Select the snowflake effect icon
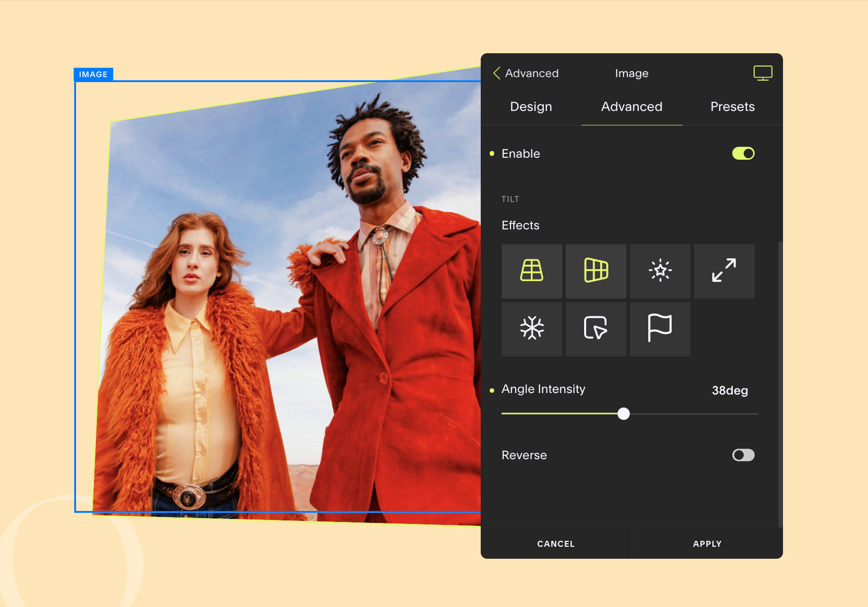868x607 pixels. (x=531, y=329)
